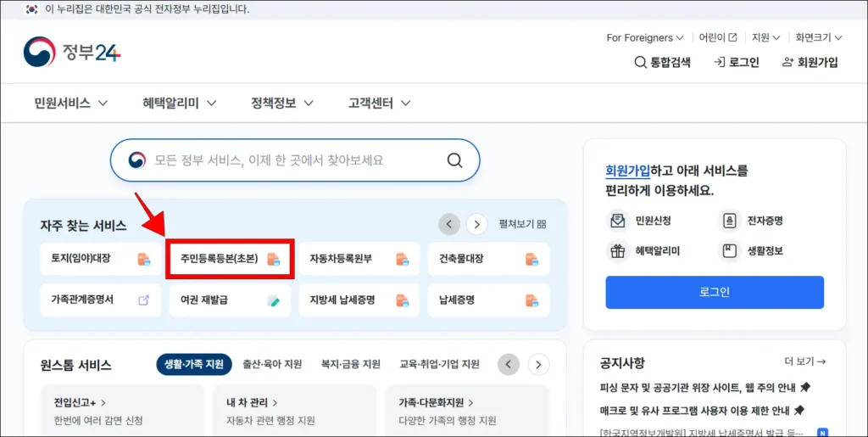Click previous arrow in 자주 찾는 서비스
Image resolution: width=868 pixels, height=437 pixels.
click(x=449, y=224)
